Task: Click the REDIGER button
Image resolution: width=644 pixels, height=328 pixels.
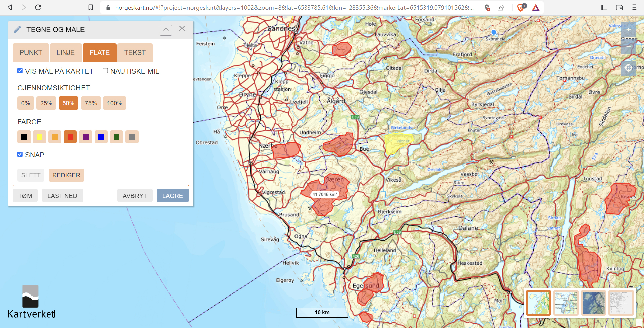Action: (x=66, y=175)
